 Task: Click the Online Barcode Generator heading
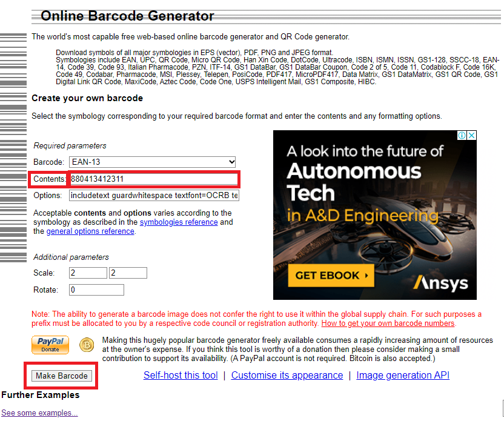(127, 16)
